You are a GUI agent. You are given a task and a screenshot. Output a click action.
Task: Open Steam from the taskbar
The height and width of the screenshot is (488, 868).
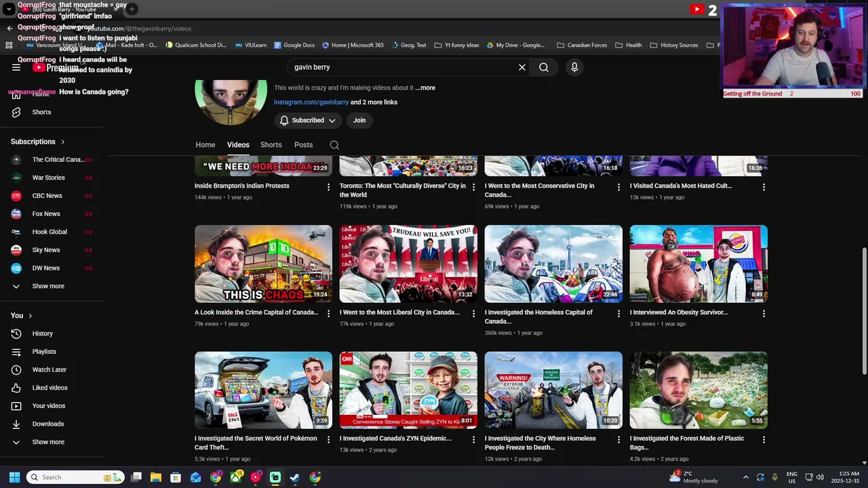coord(295,477)
